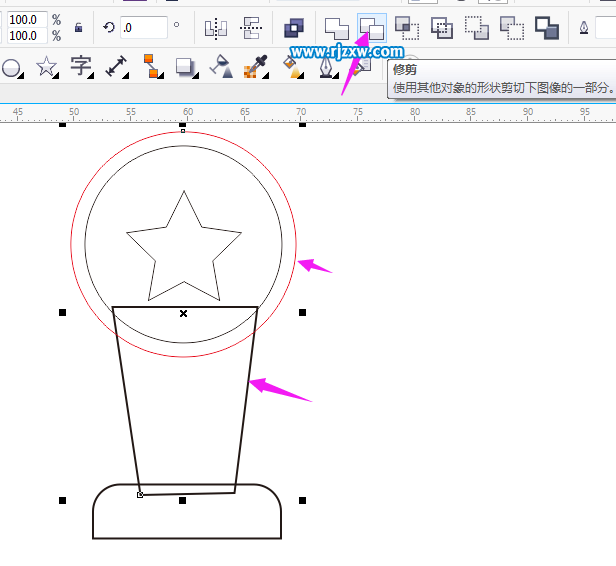Select the Text tool

(x=81, y=68)
